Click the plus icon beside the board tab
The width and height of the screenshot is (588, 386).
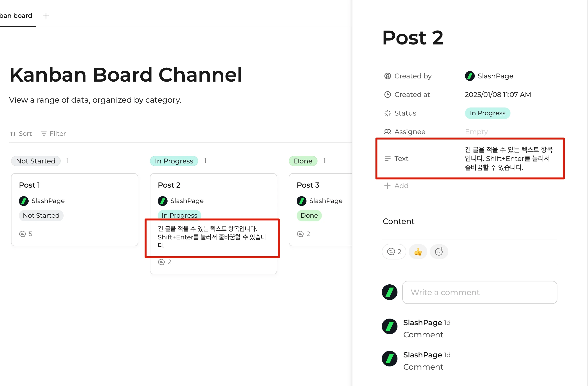(46, 16)
